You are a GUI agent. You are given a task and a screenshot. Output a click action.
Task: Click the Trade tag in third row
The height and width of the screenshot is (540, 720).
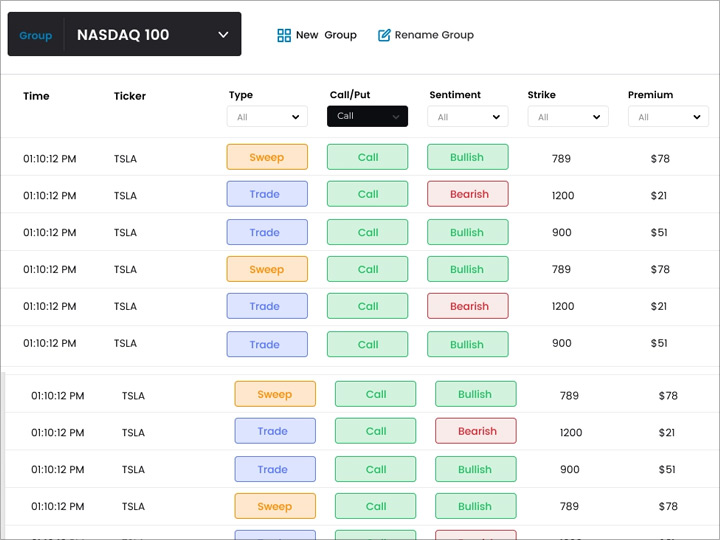click(x=267, y=232)
